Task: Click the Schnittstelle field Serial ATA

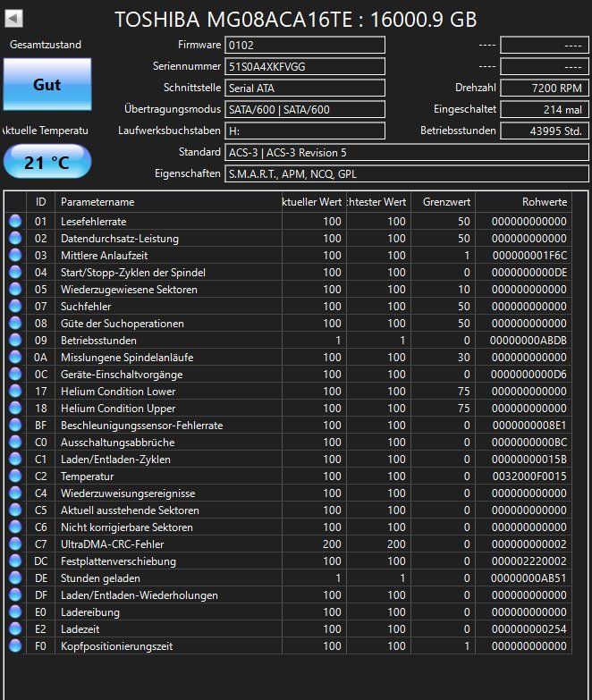Action: pos(304,88)
